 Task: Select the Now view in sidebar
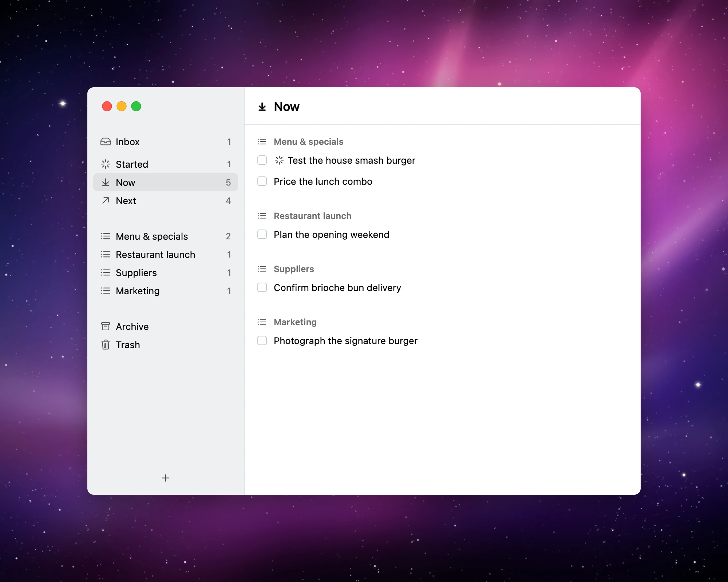[x=166, y=182]
